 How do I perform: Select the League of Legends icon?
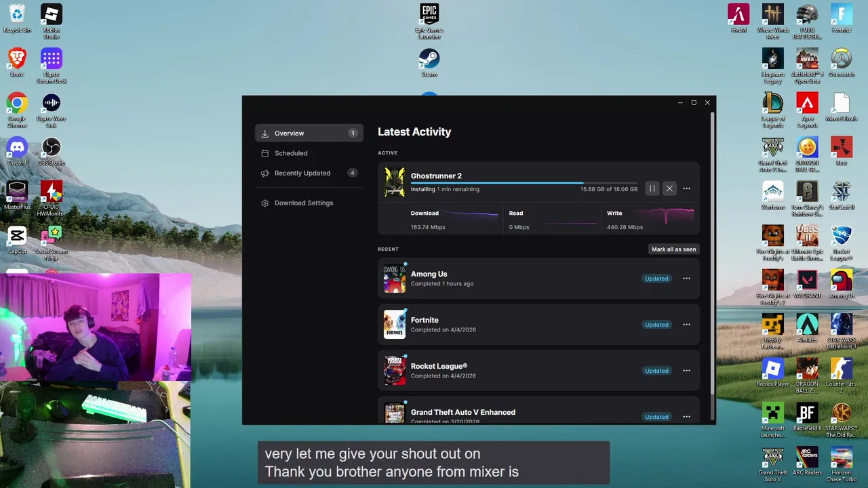pos(773,110)
